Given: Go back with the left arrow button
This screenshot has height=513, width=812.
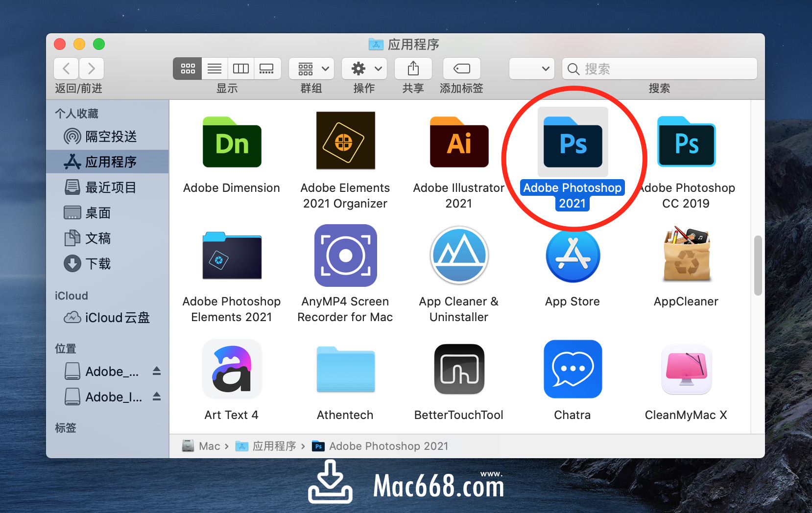Looking at the screenshot, I should tap(66, 69).
